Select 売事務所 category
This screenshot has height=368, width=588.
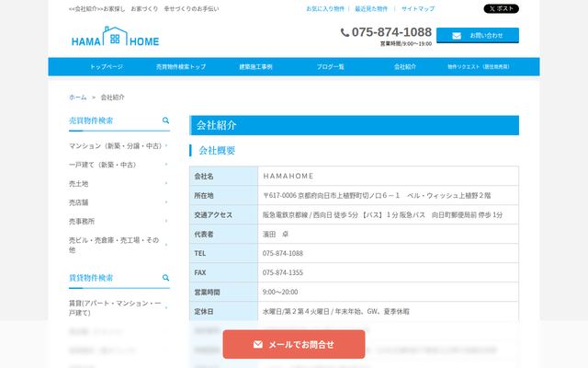pyautogui.click(x=82, y=221)
